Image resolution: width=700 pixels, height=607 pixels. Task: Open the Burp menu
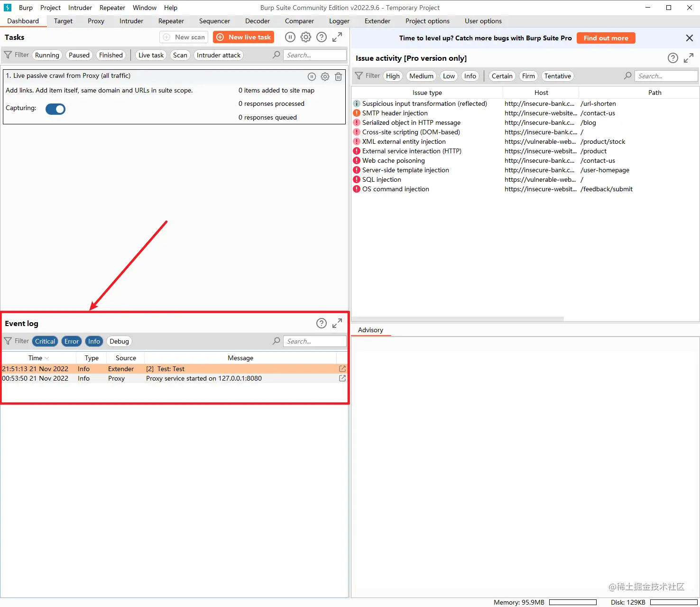pos(26,8)
